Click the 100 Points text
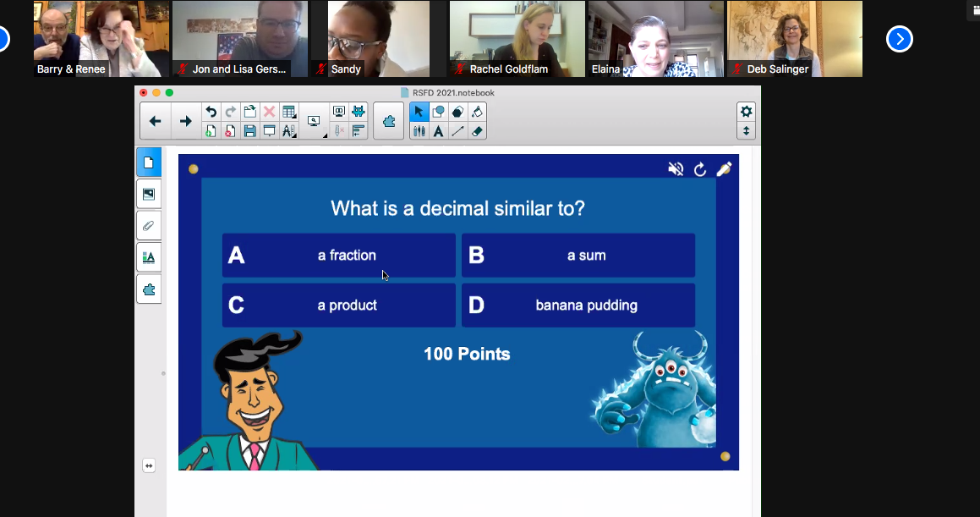This screenshot has width=980, height=517. tap(467, 354)
